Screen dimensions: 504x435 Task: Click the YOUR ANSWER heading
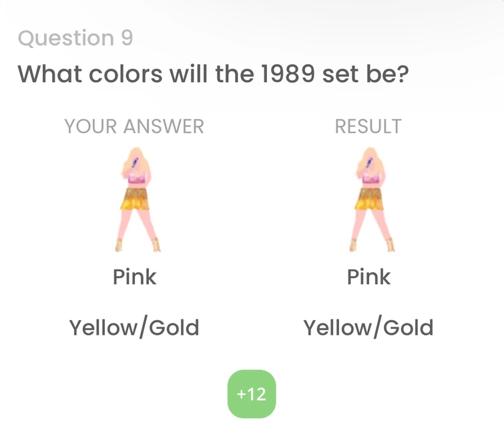[134, 126]
